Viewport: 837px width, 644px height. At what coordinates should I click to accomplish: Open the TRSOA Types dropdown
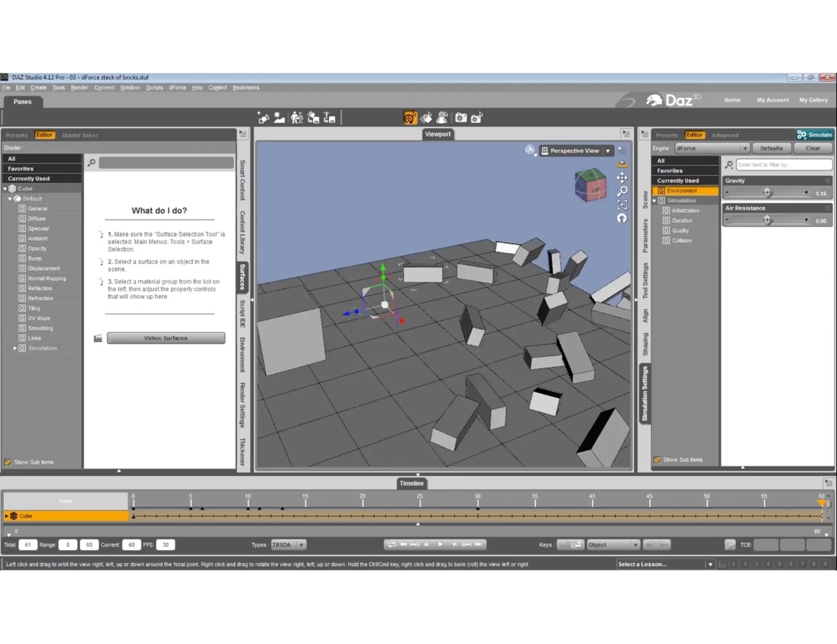(288, 545)
